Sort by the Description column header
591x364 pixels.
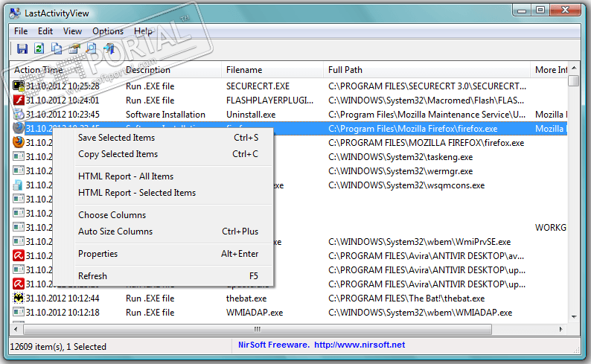tap(171, 70)
